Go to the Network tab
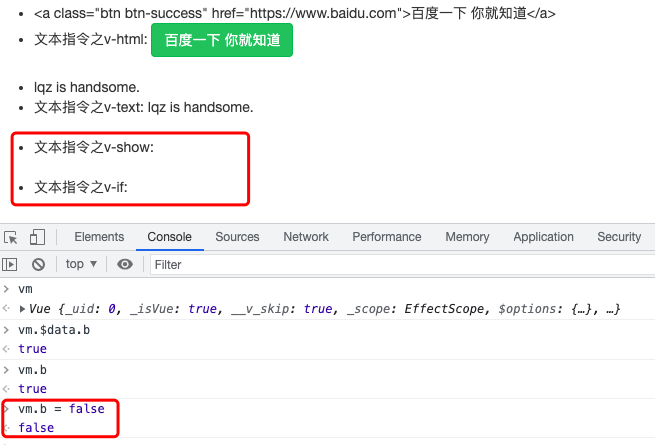 click(x=306, y=237)
